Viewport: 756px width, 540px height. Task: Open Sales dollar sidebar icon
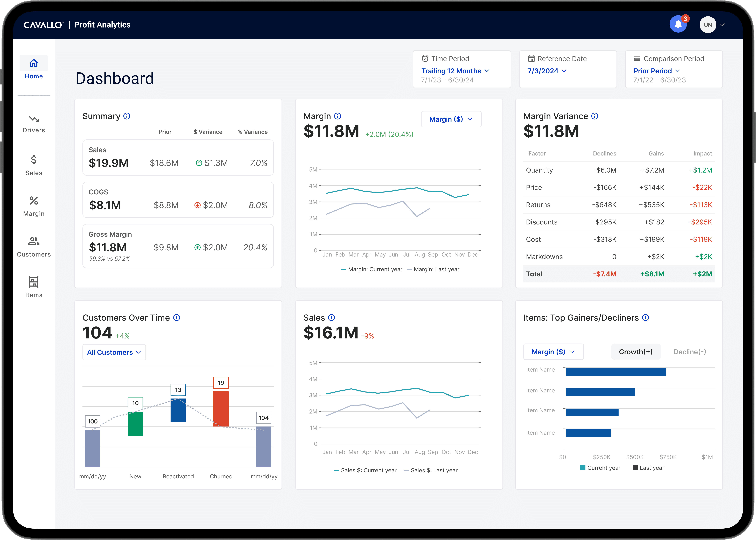(x=34, y=160)
